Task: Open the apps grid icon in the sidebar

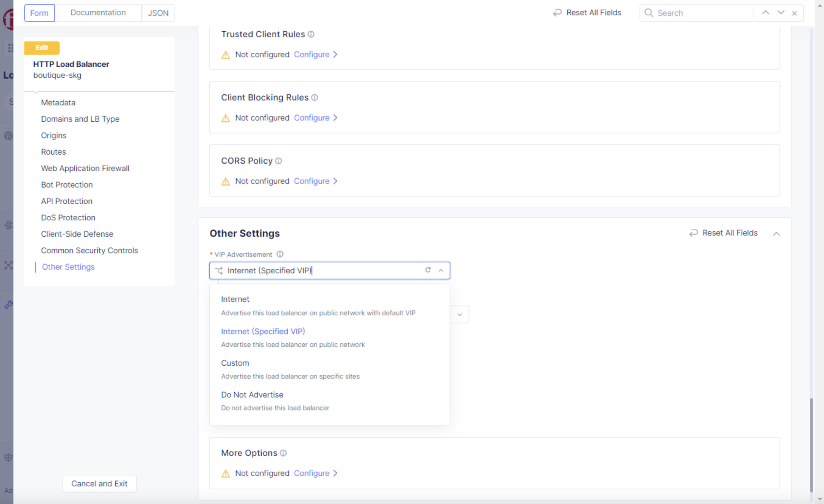Action: point(10,48)
